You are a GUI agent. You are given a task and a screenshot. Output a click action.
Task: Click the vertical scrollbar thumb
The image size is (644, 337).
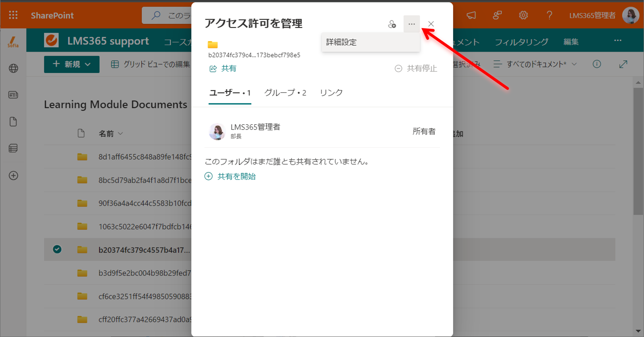point(638,151)
